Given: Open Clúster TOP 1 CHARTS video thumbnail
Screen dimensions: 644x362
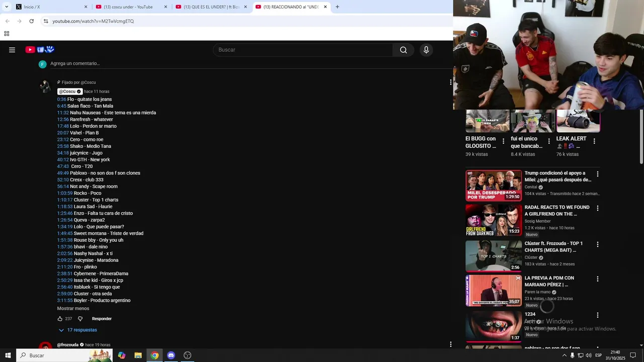Looking at the screenshot, I should tap(494, 256).
